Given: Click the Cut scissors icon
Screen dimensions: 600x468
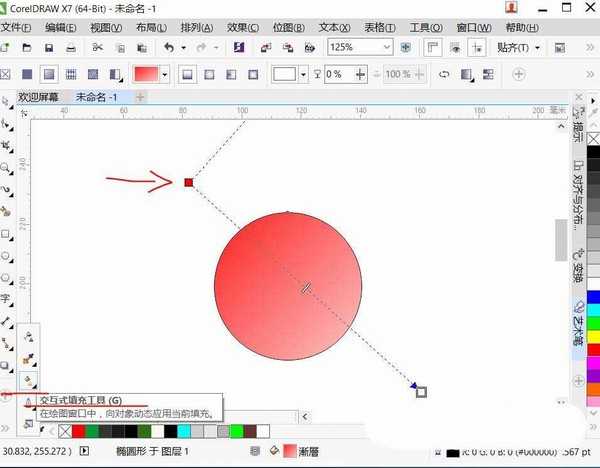Looking at the screenshot, I should click(98, 47).
